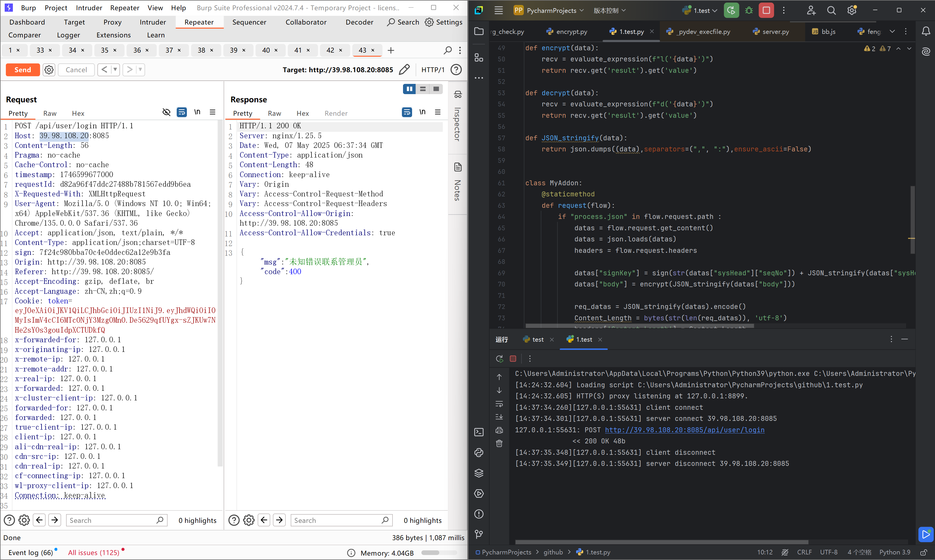
Task: Open Repeater request settings gear icon
Action: (49, 70)
